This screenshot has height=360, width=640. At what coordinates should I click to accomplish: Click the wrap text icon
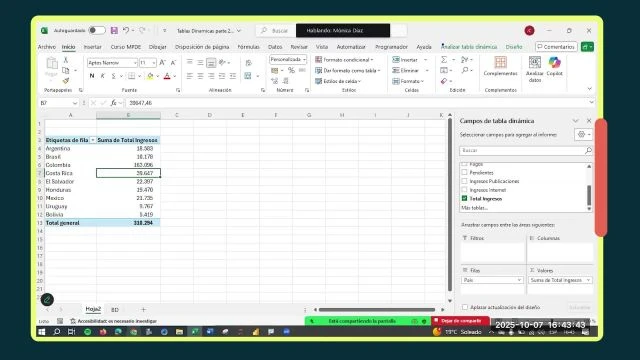[x=248, y=62]
